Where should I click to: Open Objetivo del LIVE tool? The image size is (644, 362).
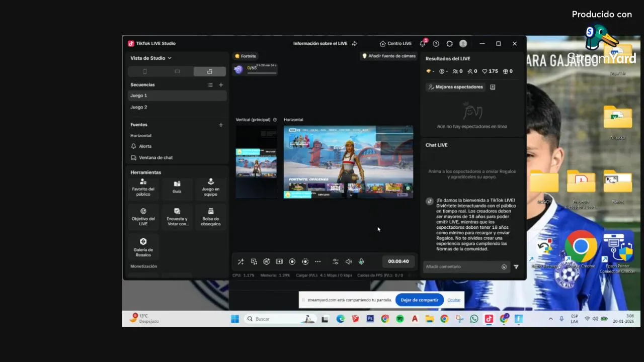tap(143, 218)
